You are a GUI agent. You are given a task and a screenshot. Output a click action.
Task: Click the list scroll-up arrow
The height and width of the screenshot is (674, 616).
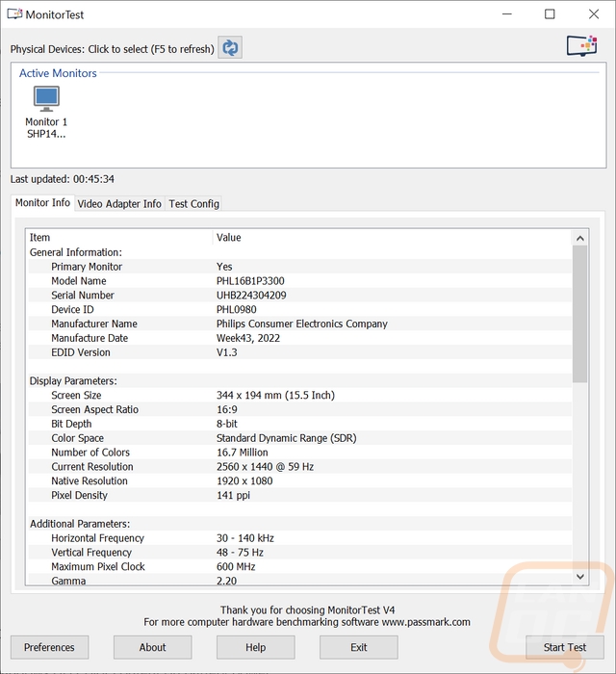tap(580, 238)
